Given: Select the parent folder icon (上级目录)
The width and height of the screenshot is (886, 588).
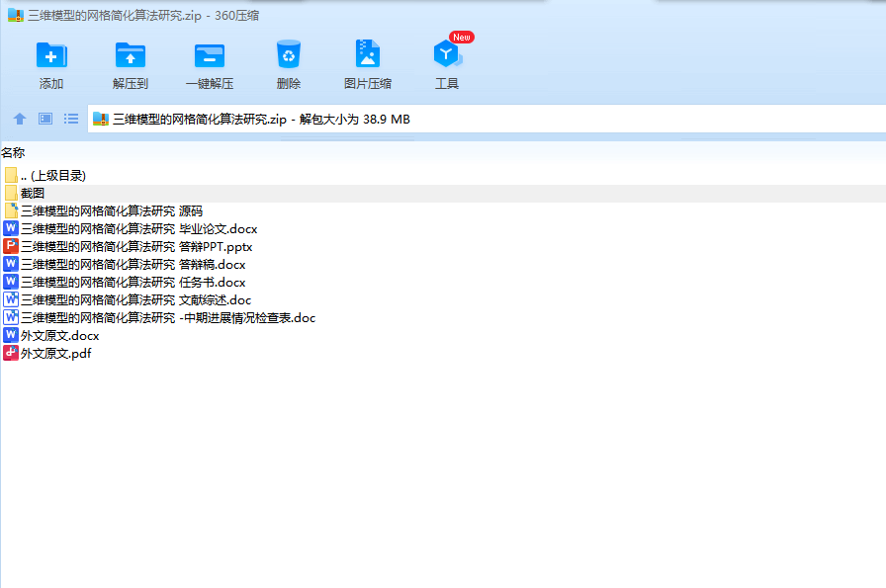Looking at the screenshot, I should click(x=11, y=175).
